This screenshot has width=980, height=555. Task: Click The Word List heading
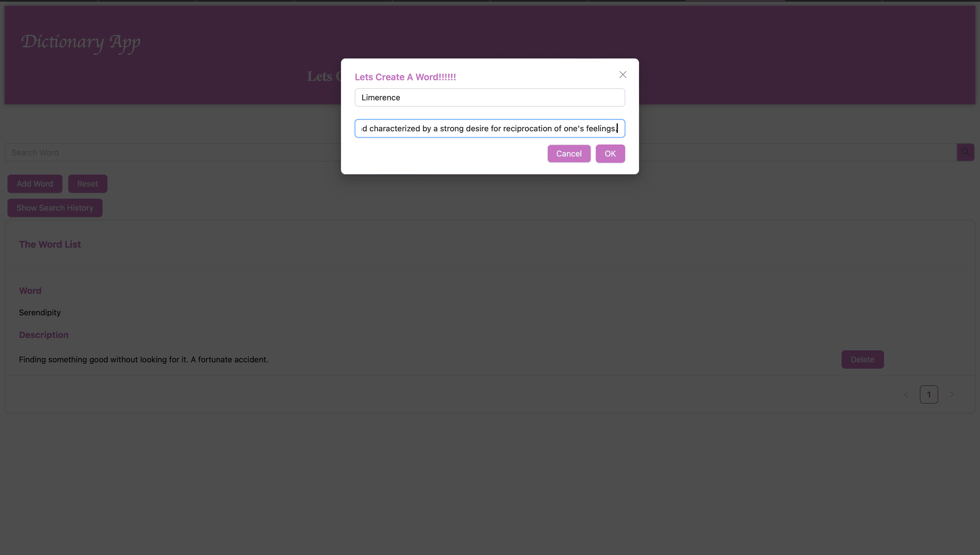point(50,244)
